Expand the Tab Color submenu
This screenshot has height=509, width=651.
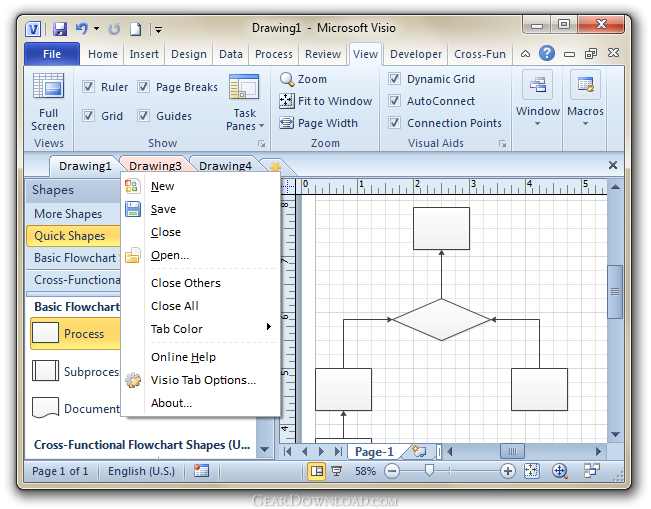(203, 328)
